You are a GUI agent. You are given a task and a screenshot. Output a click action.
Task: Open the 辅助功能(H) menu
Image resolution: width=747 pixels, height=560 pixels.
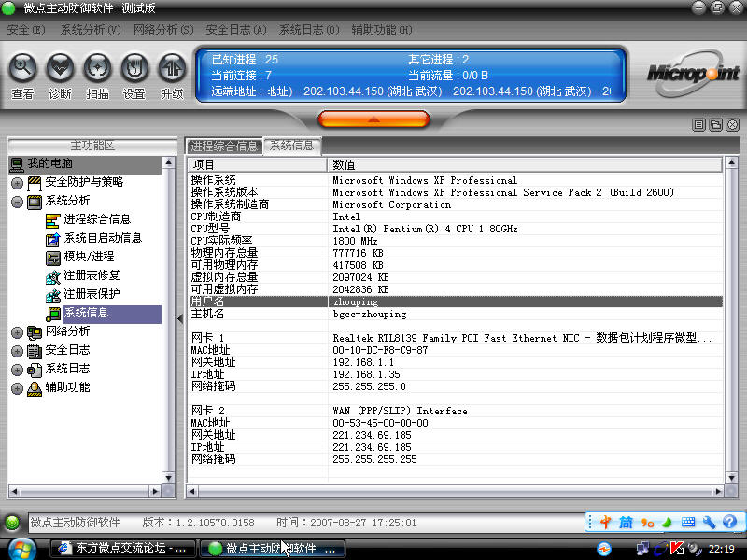[382, 30]
